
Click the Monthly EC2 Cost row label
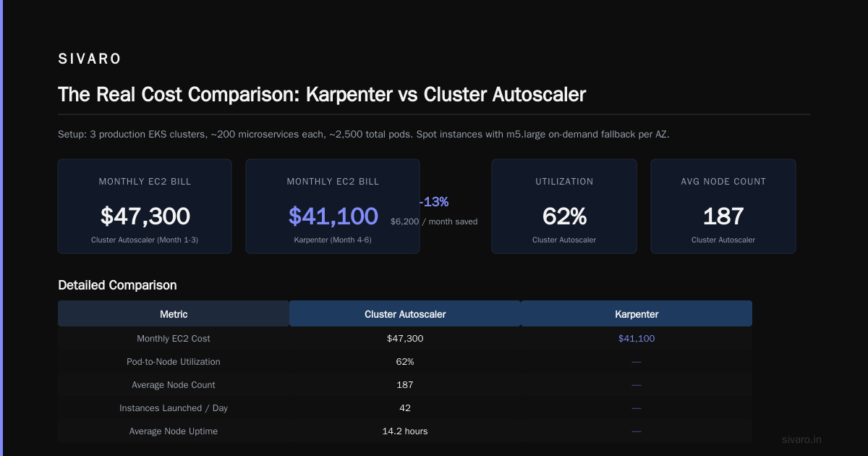coord(174,339)
